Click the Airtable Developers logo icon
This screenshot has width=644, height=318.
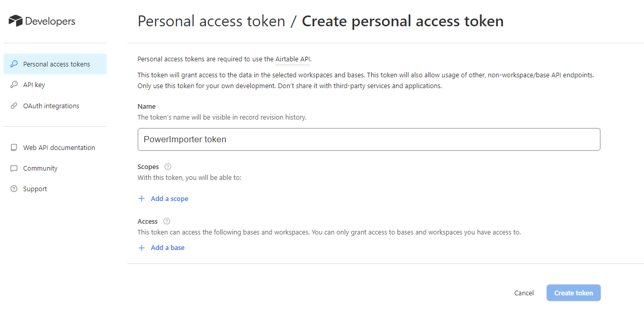(15, 21)
